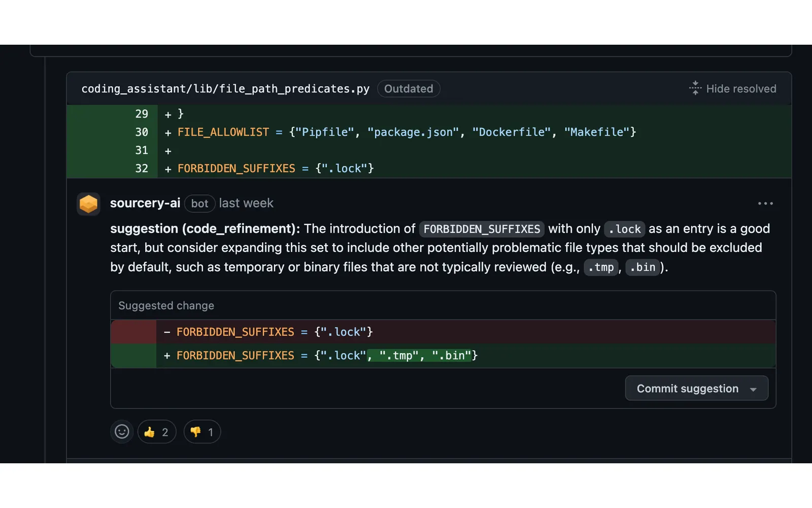Click the sourcery-ai username link

(145, 203)
